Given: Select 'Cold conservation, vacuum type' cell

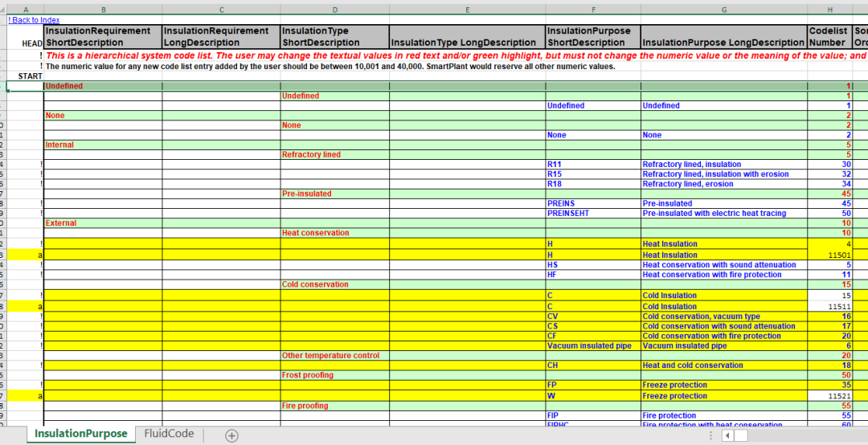Looking at the screenshot, I should click(724, 316).
